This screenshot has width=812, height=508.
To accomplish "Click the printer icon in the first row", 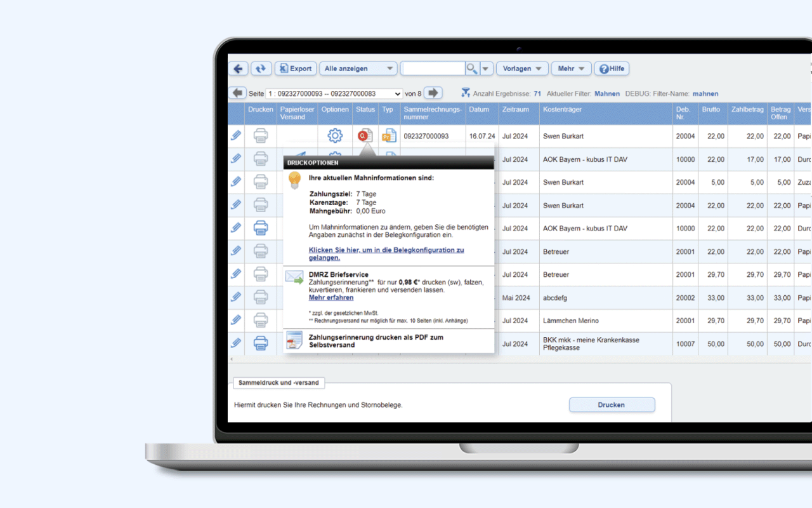I will point(261,136).
